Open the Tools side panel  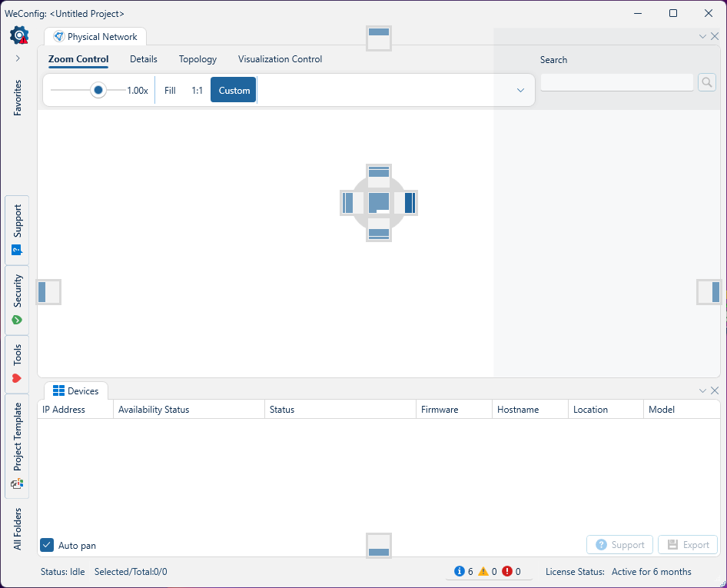pos(17,364)
